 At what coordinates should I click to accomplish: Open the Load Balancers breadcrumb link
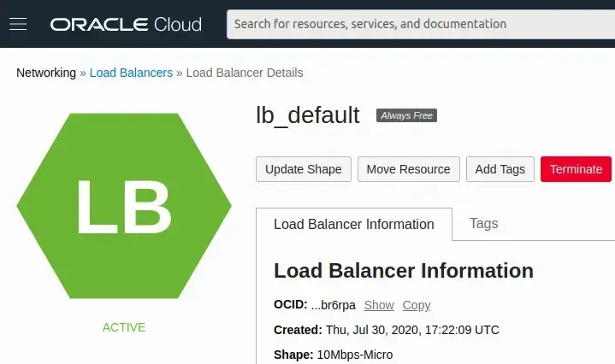coord(131,73)
